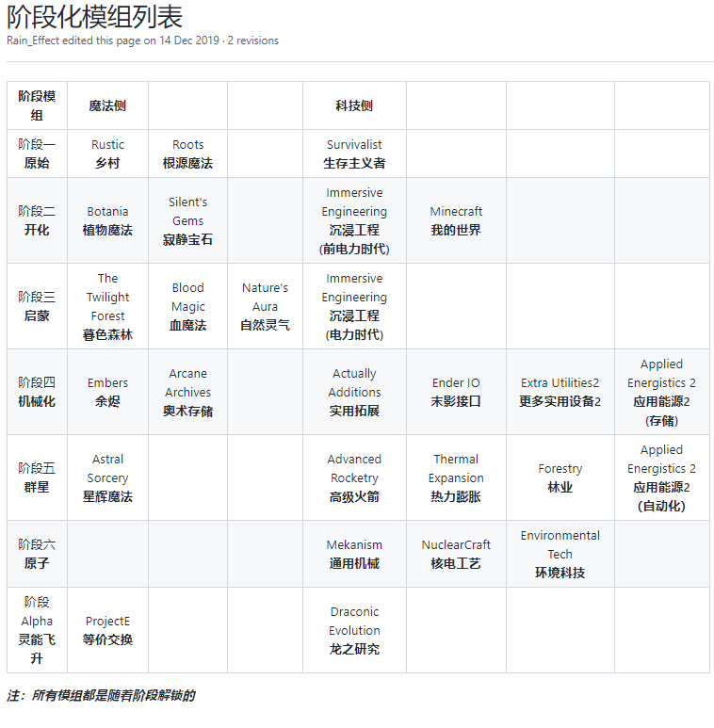
Task: Click the Nature's Aura 自然灵气 cell
Action: click(265, 306)
